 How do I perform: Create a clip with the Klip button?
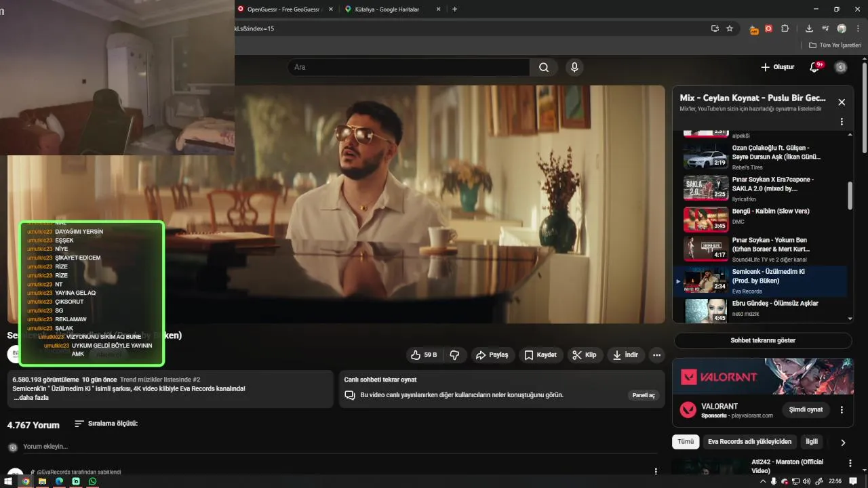coord(584,354)
